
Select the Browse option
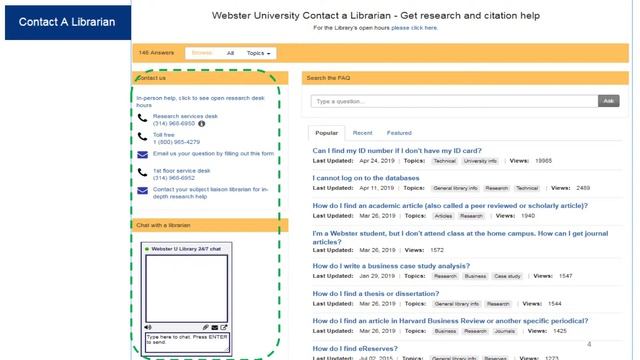pyautogui.click(x=202, y=53)
